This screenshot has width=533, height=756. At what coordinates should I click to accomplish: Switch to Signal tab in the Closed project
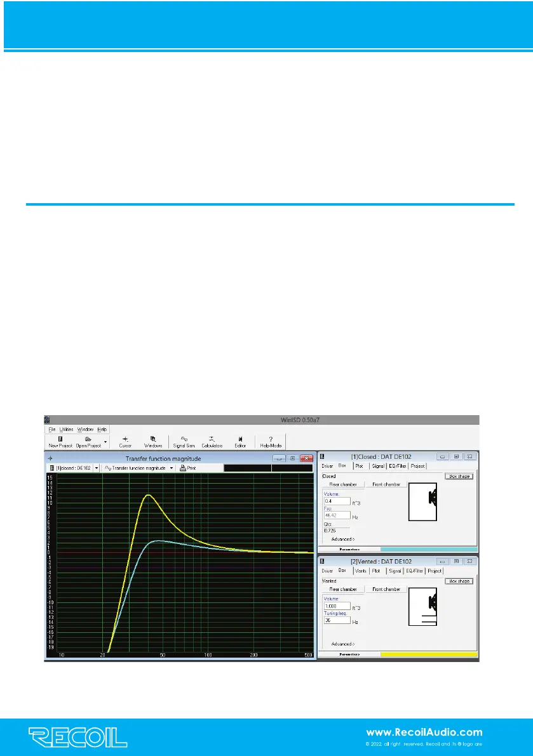click(x=378, y=467)
